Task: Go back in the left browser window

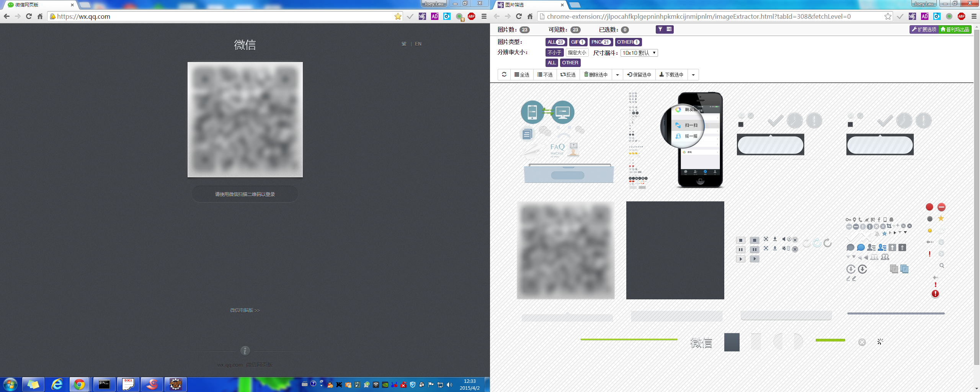Action: pyautogui.click(x=7, y=16)
